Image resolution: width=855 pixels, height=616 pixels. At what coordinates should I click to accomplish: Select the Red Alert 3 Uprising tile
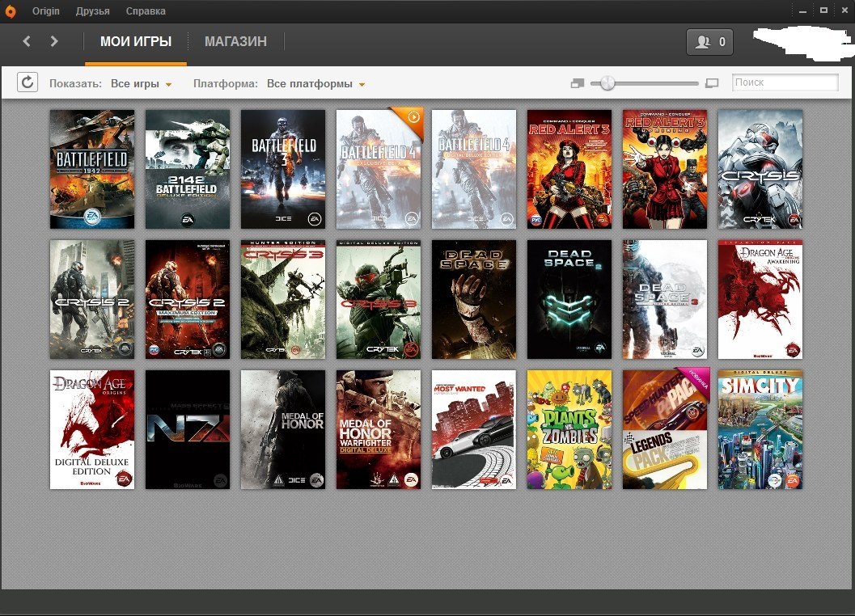tap(665, 169)
